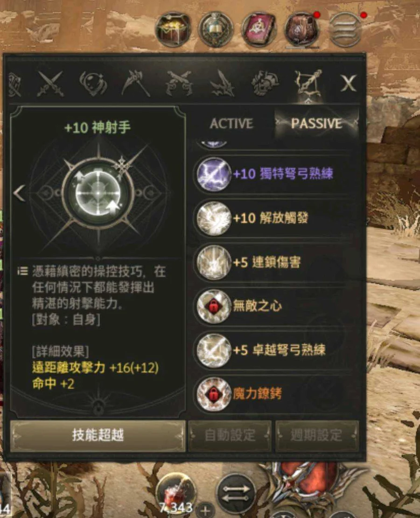Select the crossbow class tab icon
Screen dimensions: 420x518
(x=308, y=84)
